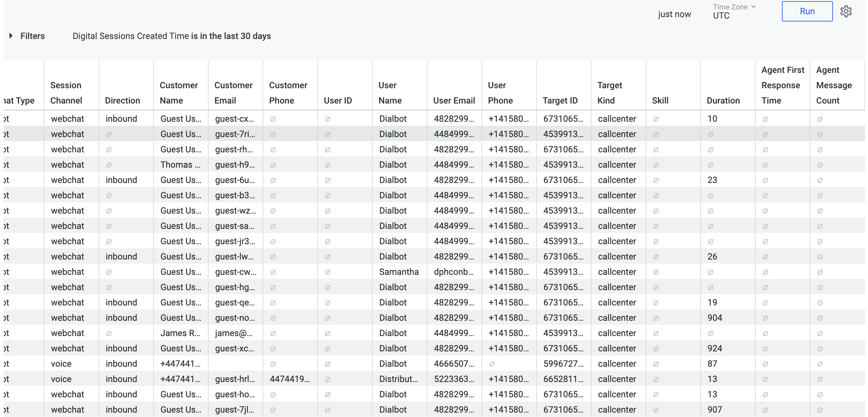Click the null icon in first row Skill

pos(656,119)
